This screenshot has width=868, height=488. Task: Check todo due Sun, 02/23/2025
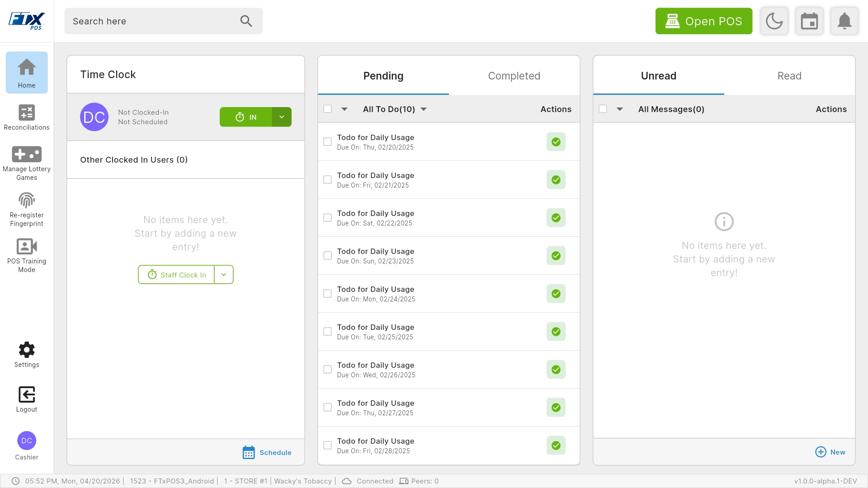click(x=328, y=256)
